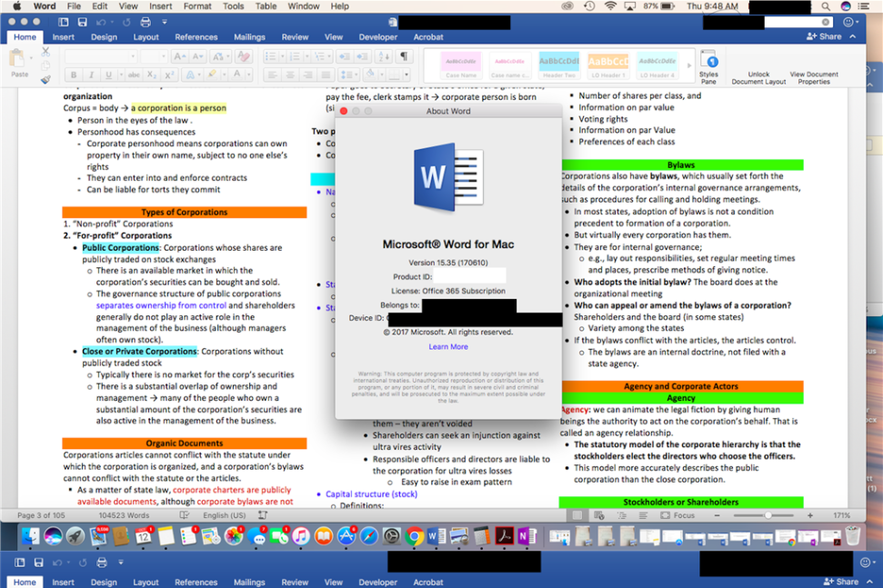883x588 pixels.
Task: Apply the Case Name style
Action: point(461,66)
